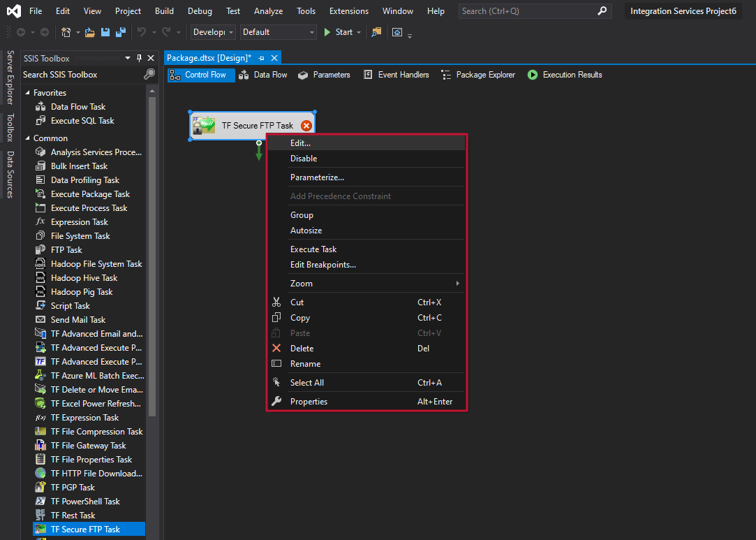This screenshot has height=540, width=756.
Task: Click inside the Search SSIS Toolbox field
Action: (x=77, y=74)
